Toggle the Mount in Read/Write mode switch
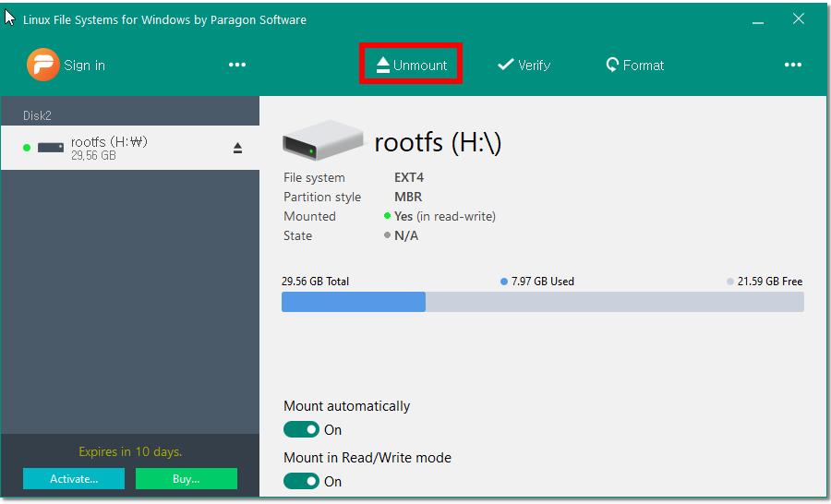The image size is (831, 504). point(301,481)
